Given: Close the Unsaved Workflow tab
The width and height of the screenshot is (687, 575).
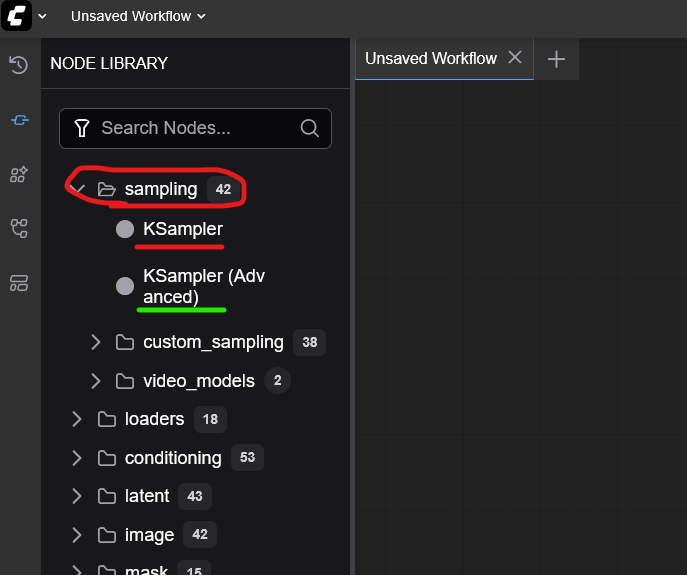Looking at the screenshot, I should [x=515, y=58].
